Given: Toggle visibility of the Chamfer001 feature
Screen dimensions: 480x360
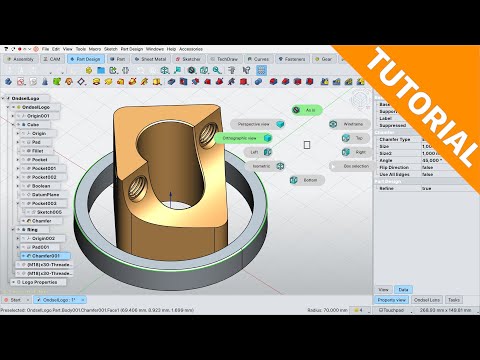Looking at the screenshot, I should (24, 256).
